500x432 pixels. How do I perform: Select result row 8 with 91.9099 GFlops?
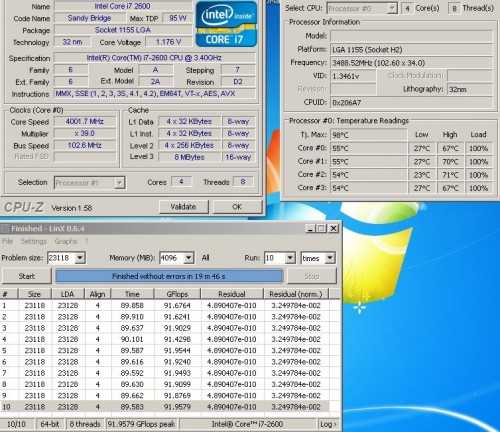point(165,384)
